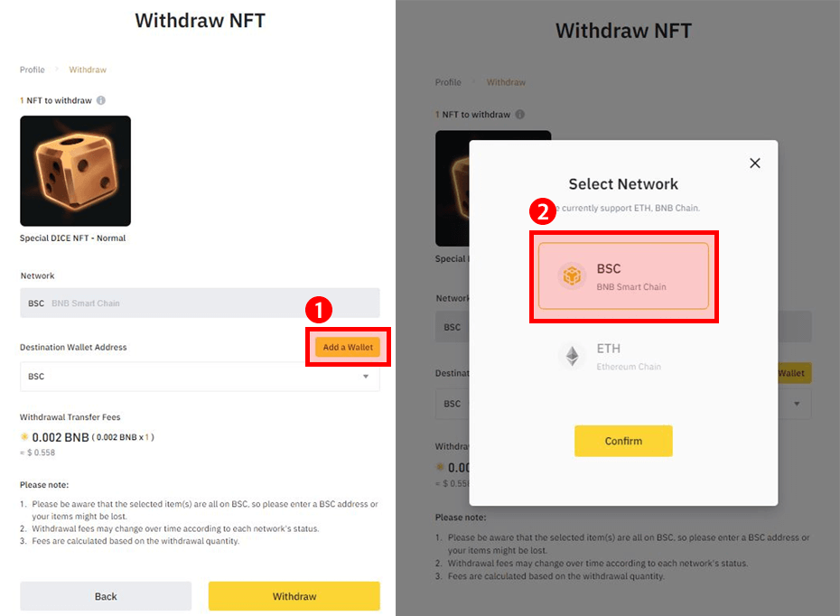This screenshot has width=840, height=616.
Task: Click the info icon beside NFT to withdraw
Action: (101, 100)
